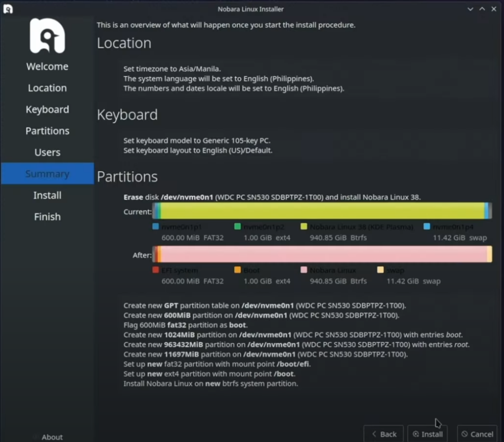Go back using the Back button
Image resolution: width=504 pixels, height=442 pixels.
tap(383, 434)
